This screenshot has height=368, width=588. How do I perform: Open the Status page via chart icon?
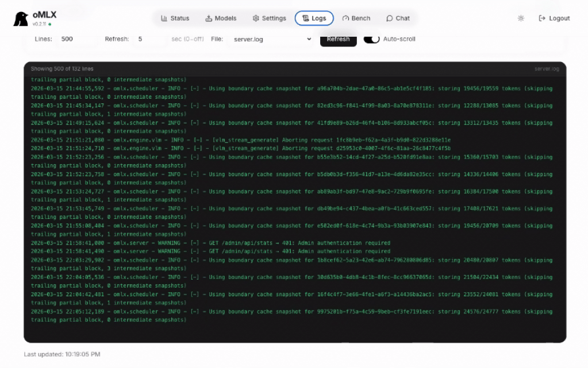pos(164,18)
